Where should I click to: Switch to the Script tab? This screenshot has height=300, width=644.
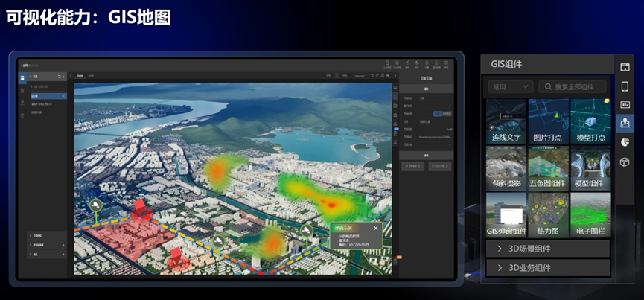[91, 75]
